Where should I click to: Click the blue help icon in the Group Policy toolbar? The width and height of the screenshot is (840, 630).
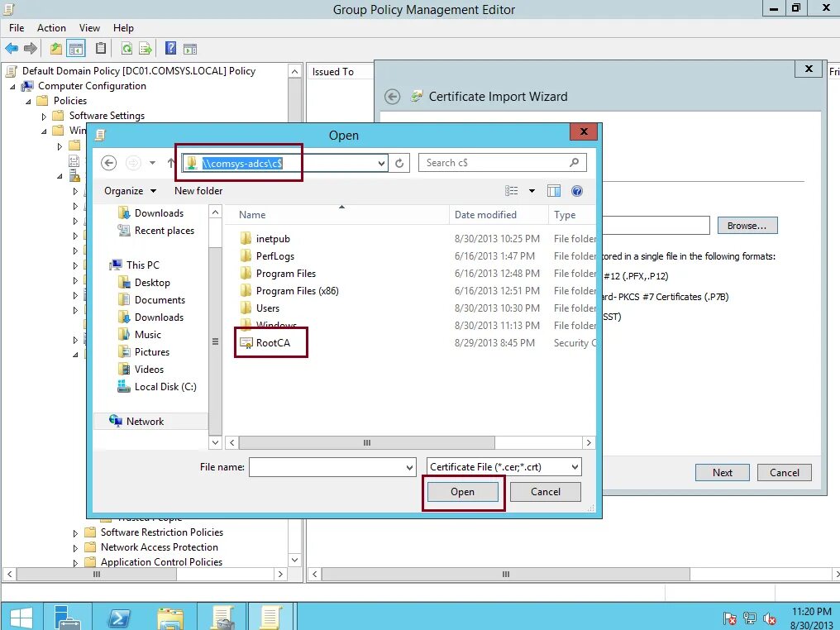[170, 48]
